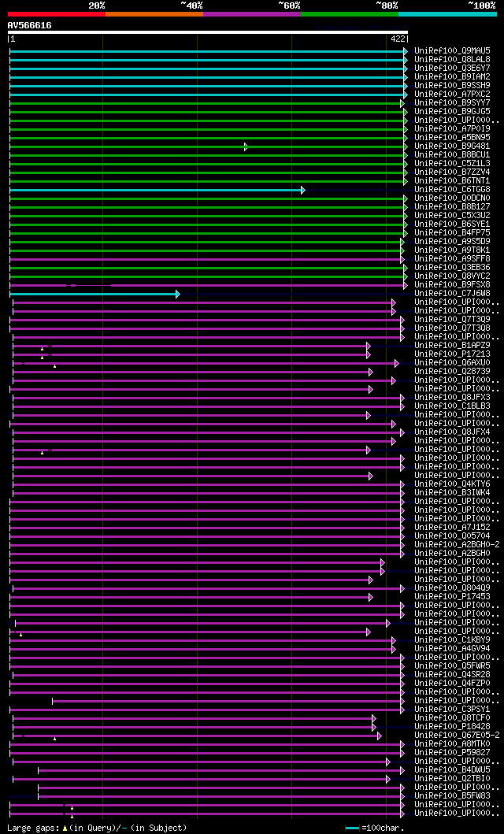Image resolution: width=504 pixels, height=834 pixels.
Task: Click the red 20% identity legend swatch
Action: pos(57,14)
